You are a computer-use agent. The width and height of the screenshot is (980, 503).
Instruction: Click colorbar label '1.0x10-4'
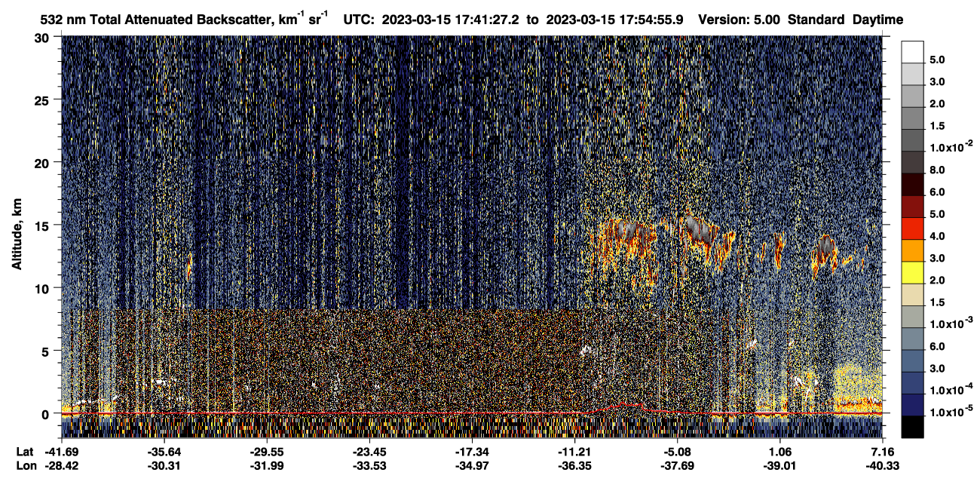[x=951, y=388]
